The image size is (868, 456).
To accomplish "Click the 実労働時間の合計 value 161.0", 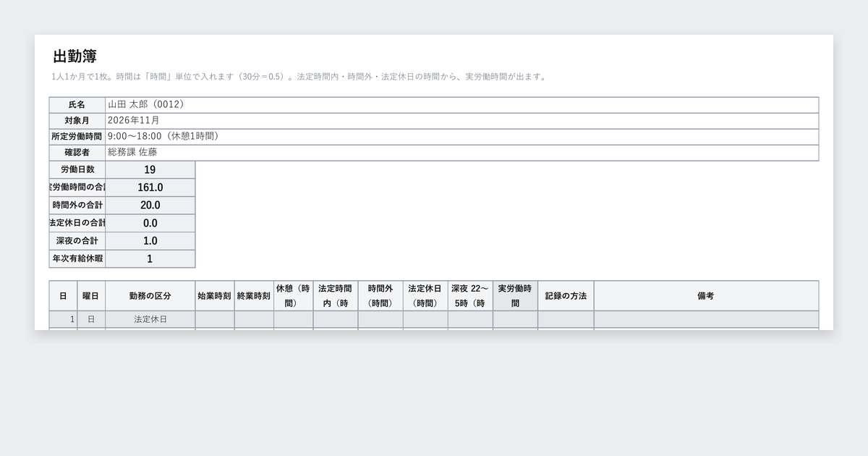I will coord(150,187).
